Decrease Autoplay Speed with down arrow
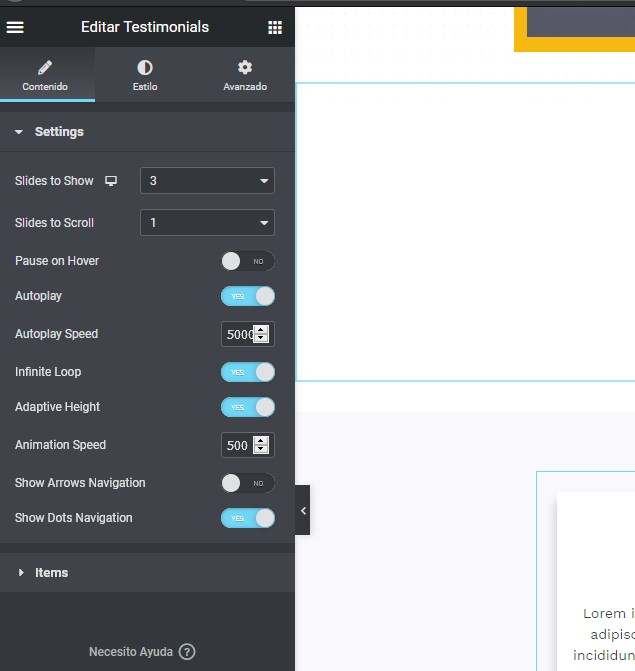 pyautogui.click(x=261, y=338)
